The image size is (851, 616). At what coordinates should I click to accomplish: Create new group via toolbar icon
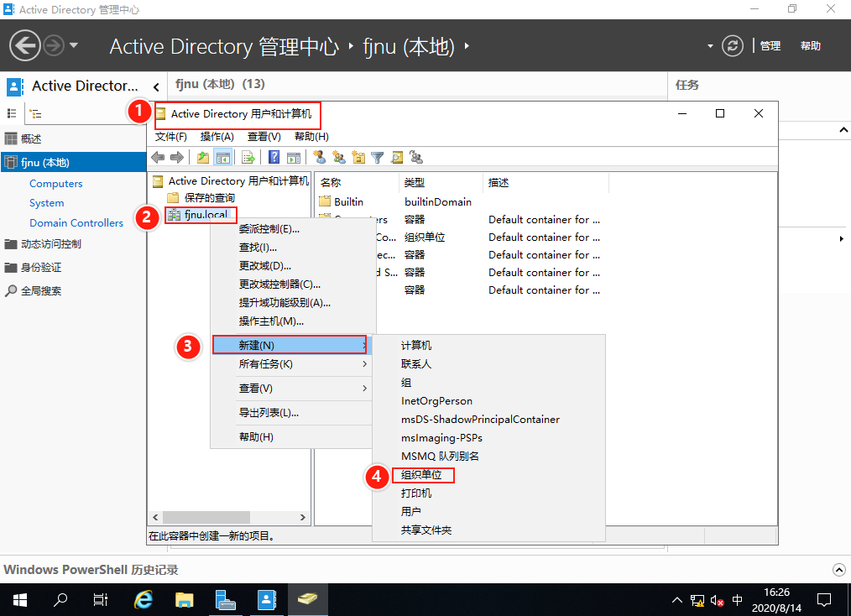pos(339,158)
